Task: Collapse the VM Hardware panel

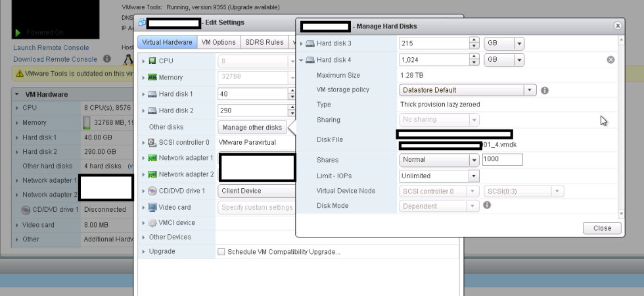Action: click(x=17, y=94)
